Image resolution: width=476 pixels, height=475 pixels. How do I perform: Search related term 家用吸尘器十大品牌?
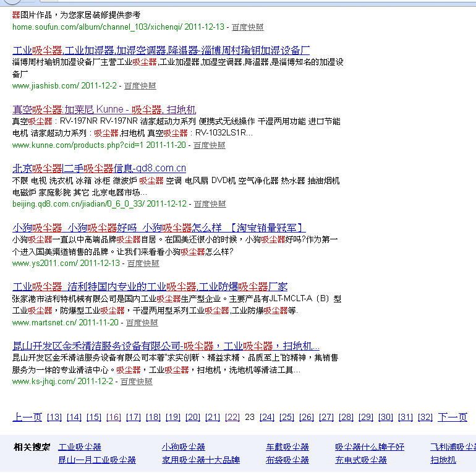click(201, 460)
